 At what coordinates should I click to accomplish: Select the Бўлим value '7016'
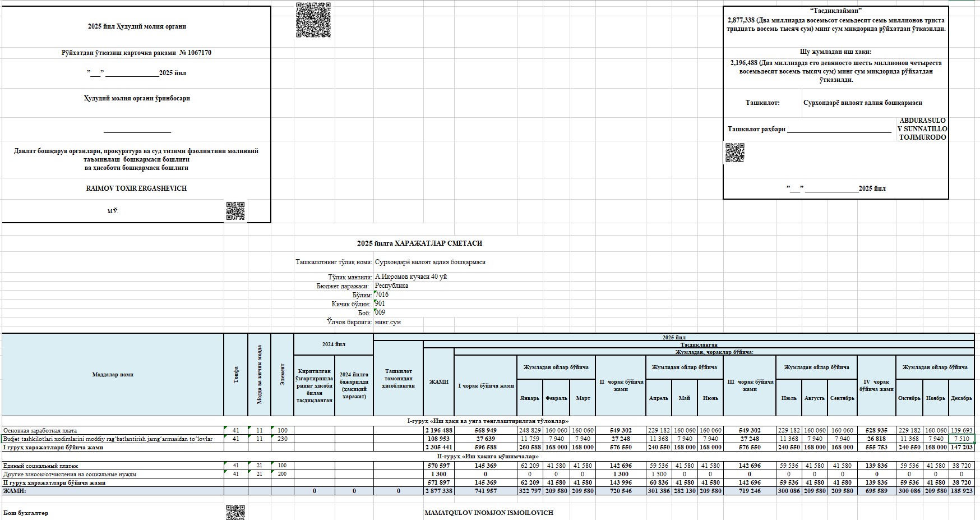[382, 294]
